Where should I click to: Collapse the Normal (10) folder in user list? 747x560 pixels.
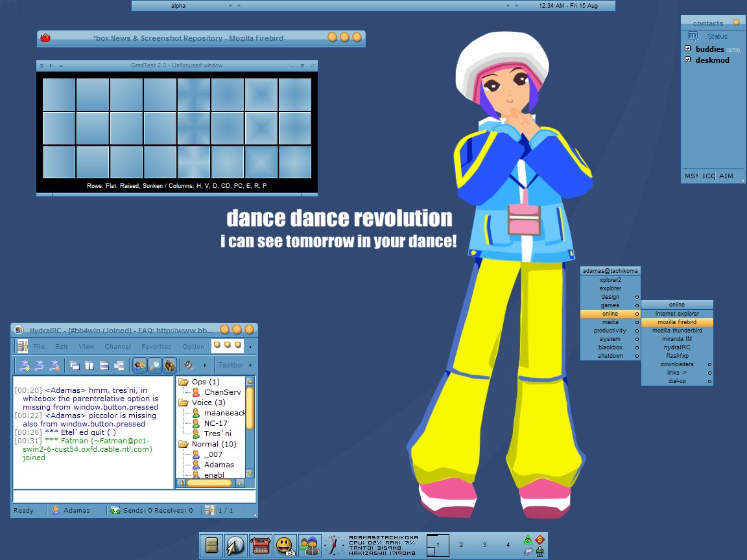(184, 444)
